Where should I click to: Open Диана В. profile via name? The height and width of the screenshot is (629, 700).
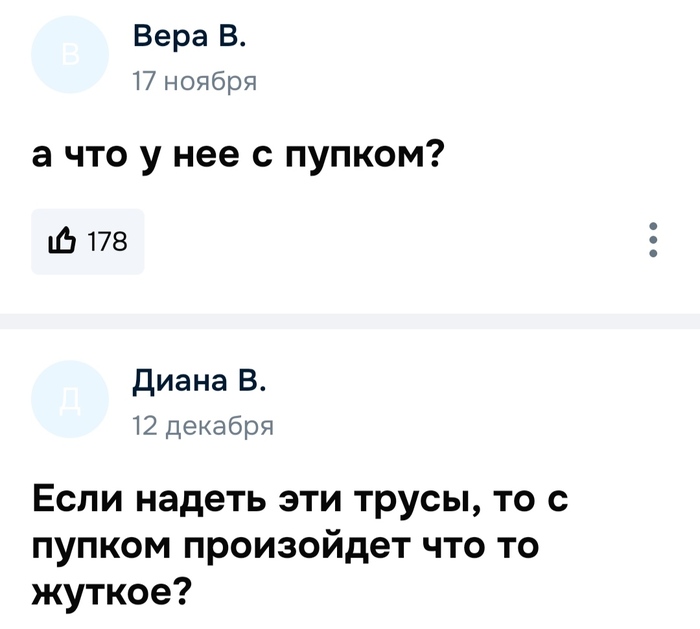(199, 383)
